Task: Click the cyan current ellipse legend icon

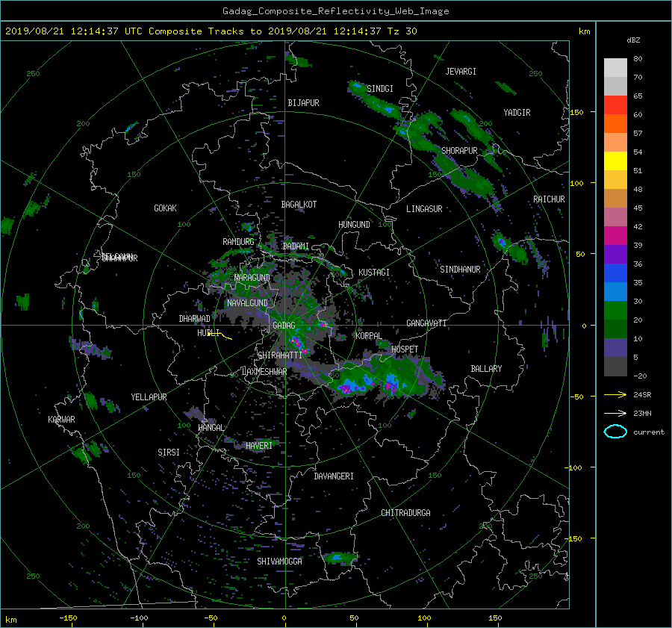Action: (x=615, y=432)
